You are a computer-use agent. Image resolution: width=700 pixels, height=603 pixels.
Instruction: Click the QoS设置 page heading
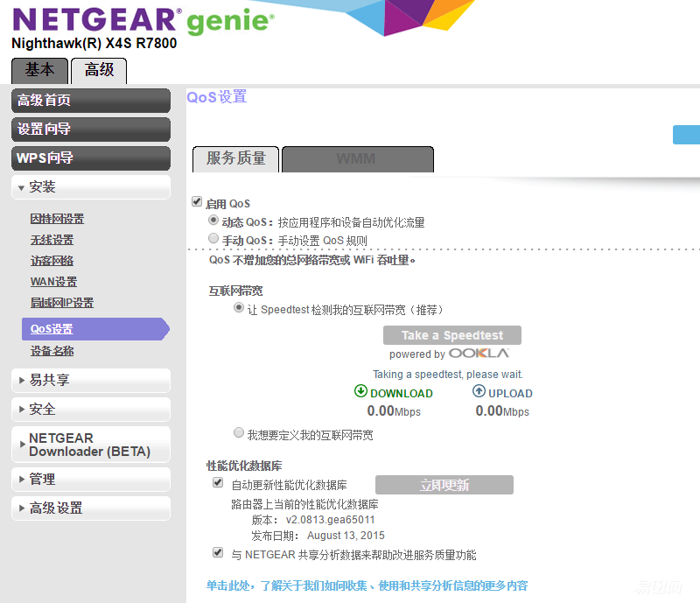point(217,97)
